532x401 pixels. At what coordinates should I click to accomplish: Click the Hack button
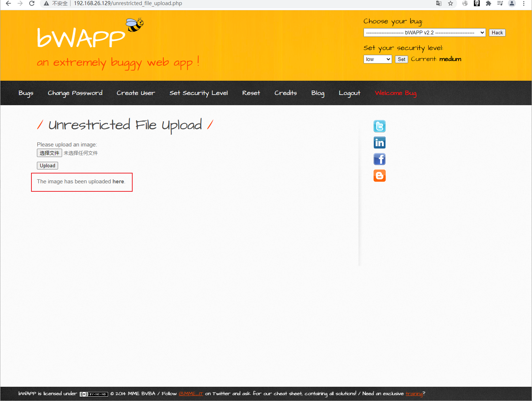(497, 33)
